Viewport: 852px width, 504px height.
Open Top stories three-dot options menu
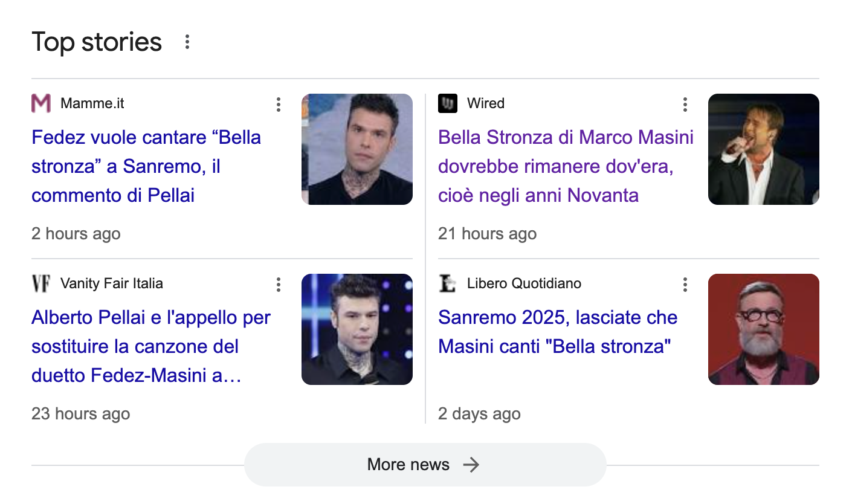(187, 42)
